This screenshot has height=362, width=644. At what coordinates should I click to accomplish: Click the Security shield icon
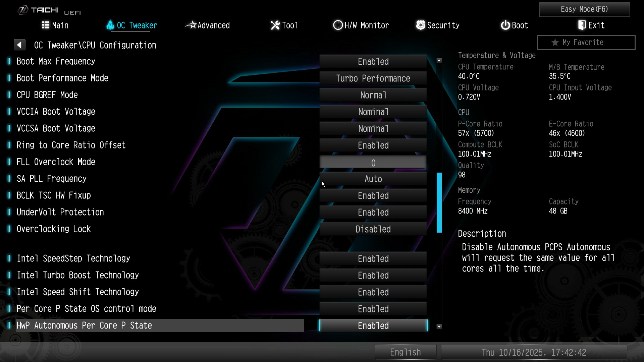(420, 25)
